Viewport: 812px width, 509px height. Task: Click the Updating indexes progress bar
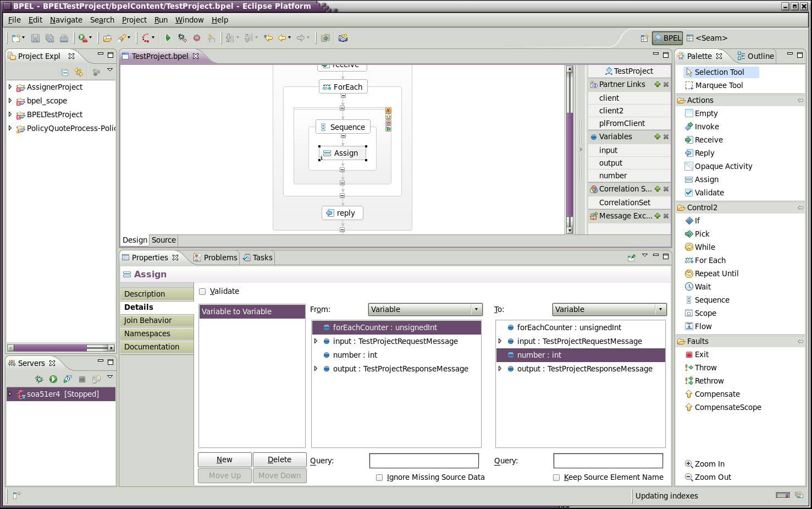click(x=783, y=495)
